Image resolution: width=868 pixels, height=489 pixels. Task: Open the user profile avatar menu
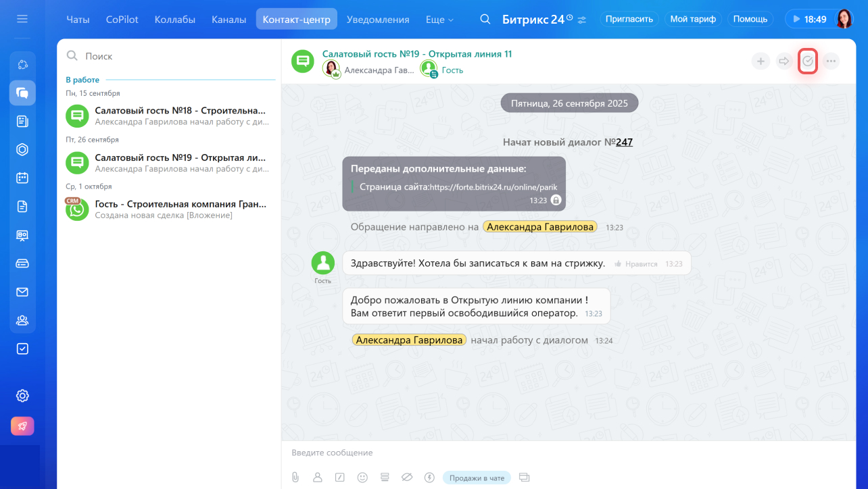click(844, 19)
